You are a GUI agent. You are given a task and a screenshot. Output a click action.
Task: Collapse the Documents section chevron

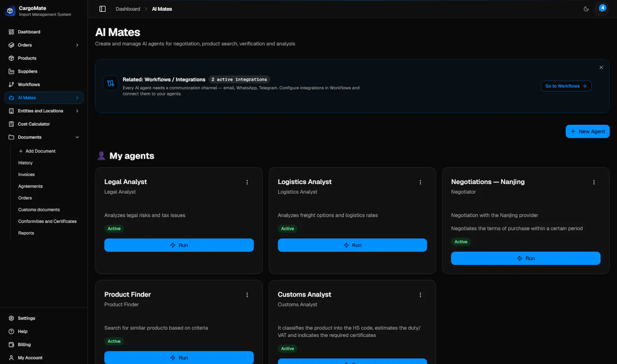(x=77, y=137)
